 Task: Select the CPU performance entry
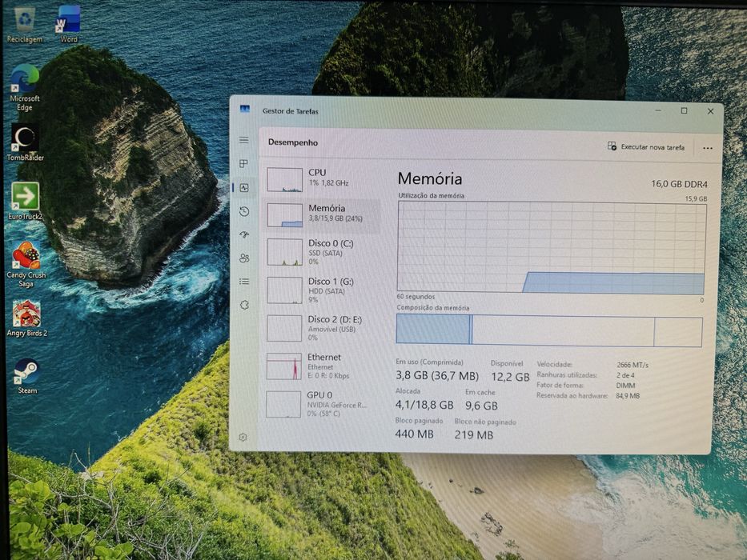(322, 179)
